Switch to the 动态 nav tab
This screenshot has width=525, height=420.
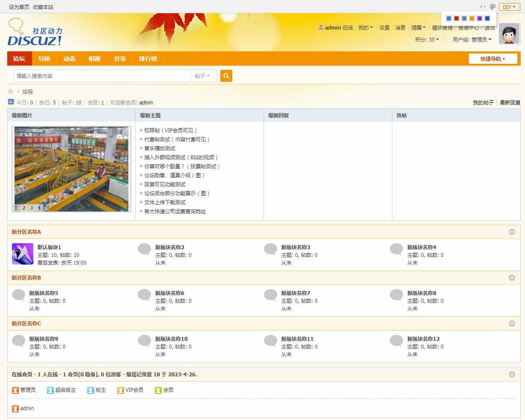(x=69, y=59)
